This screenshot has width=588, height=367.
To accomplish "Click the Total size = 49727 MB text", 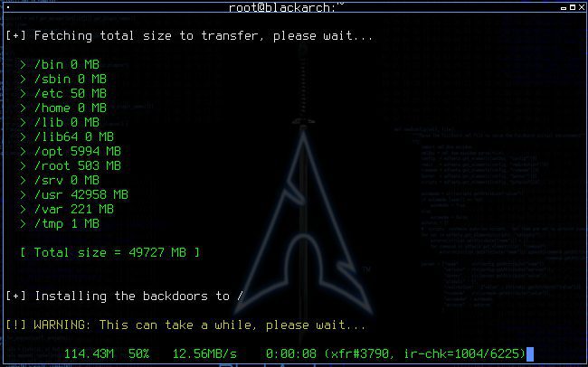I will tap(110, 253).
